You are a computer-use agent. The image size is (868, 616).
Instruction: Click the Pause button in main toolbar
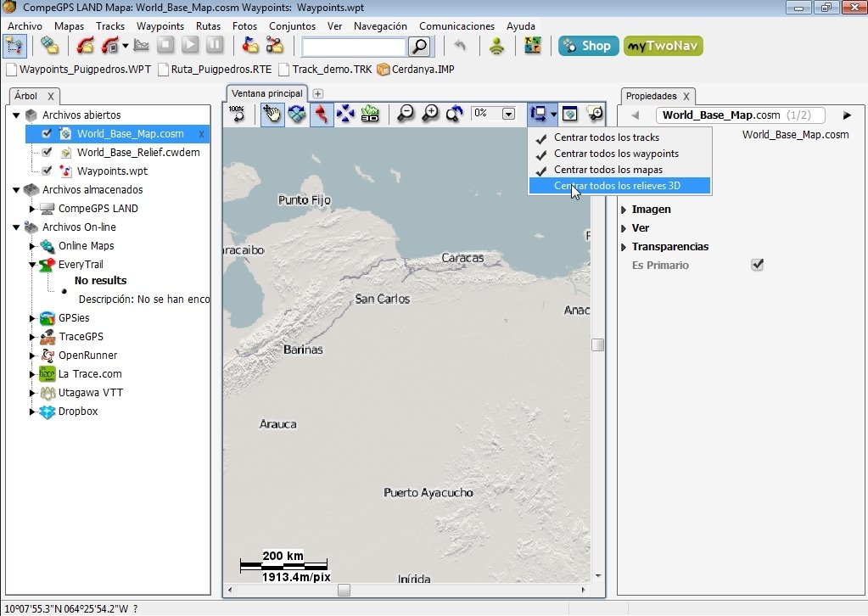215,45
